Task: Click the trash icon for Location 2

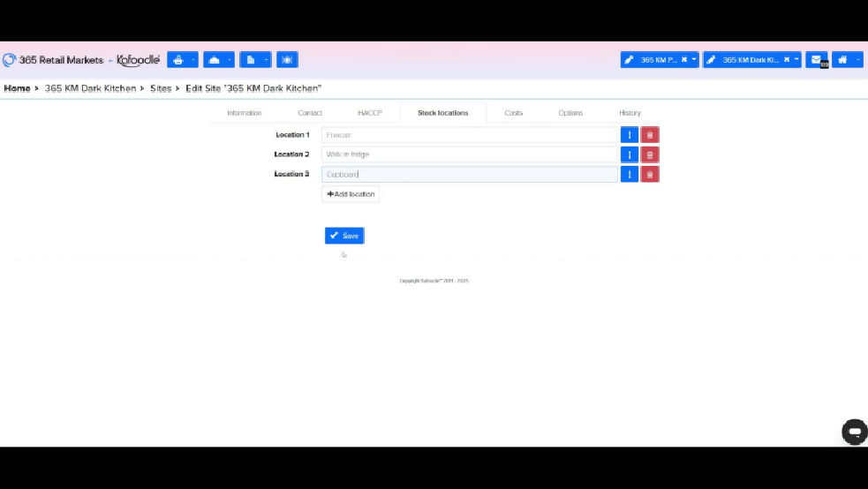Action: click(x=650, y=154)
